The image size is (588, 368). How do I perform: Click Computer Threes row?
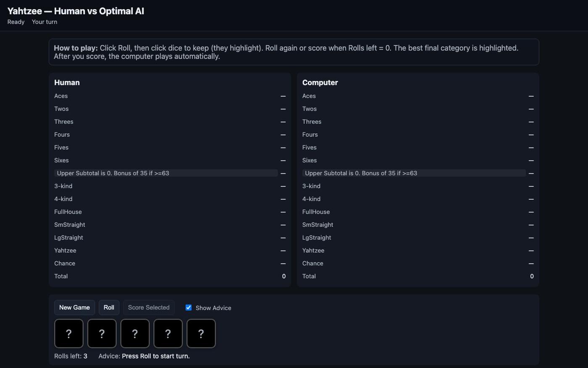(x=418, y=122)
